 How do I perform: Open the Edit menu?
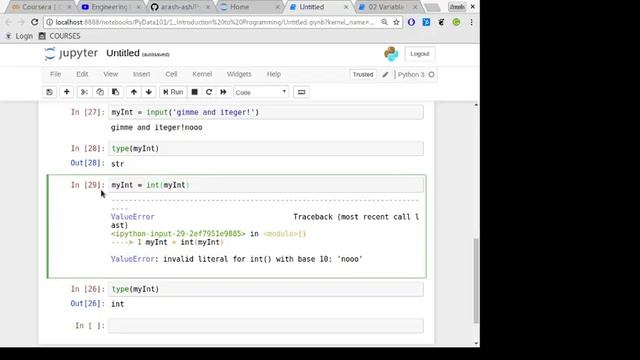point(82,74)
